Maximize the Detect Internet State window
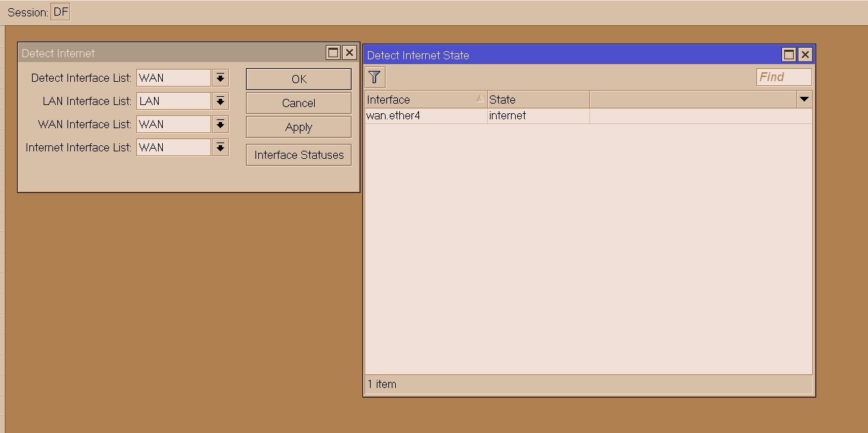The width and height of the screenshot is (868, 433). coord(789,55)
